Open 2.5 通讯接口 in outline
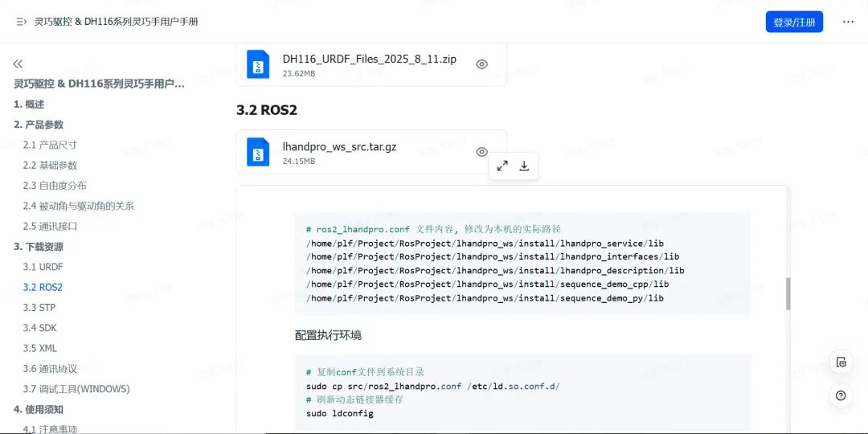 (x=50, y=227)
